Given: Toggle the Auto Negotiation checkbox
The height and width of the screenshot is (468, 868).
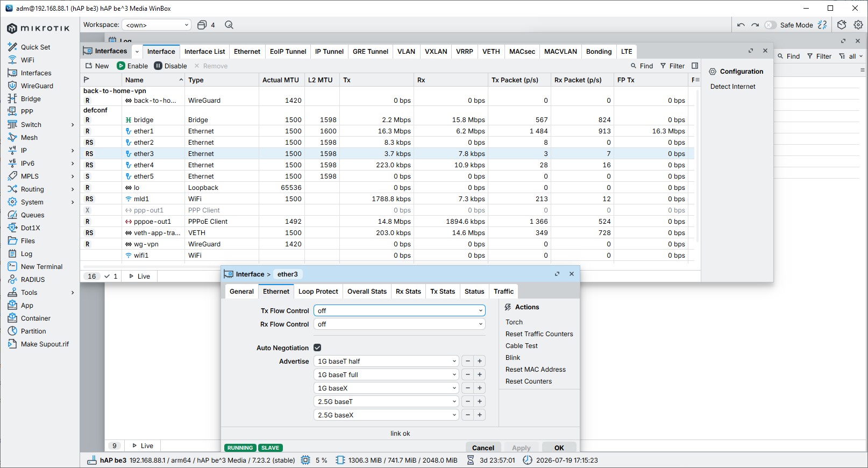Looking at the screenshot, I should click(x=317, y=348).
